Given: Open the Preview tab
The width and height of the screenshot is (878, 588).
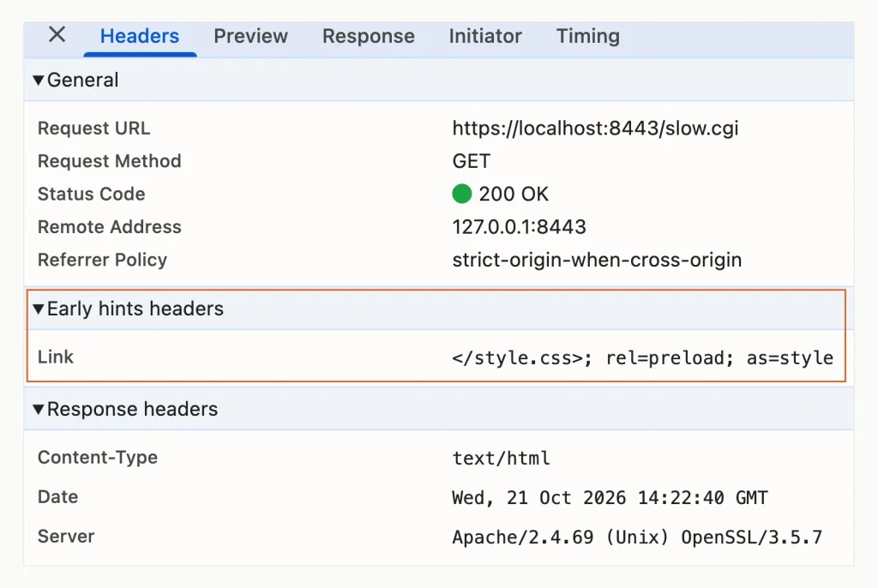Looking at the screenshot, I should 251,36.
